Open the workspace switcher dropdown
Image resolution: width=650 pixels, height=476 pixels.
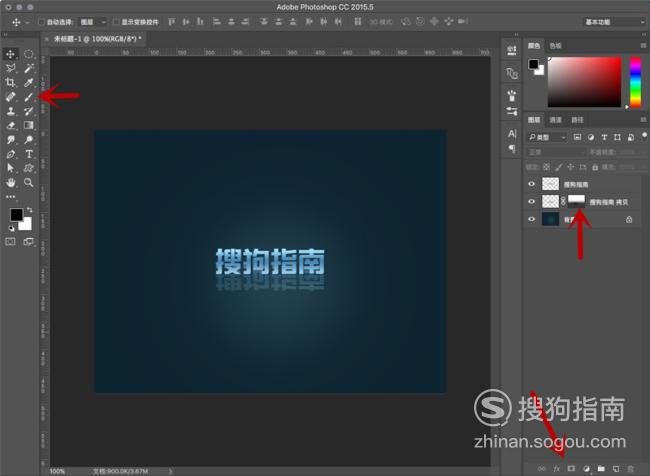click(x=614, y=22)
